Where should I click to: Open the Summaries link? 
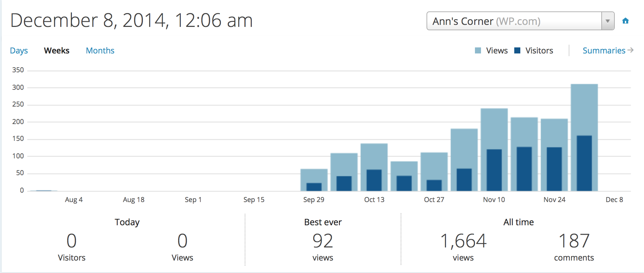click(604, 50)
